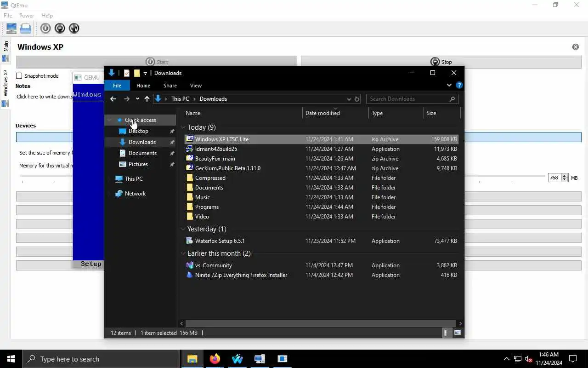Open File Explorer from the taskbar

tap(192, 359)
